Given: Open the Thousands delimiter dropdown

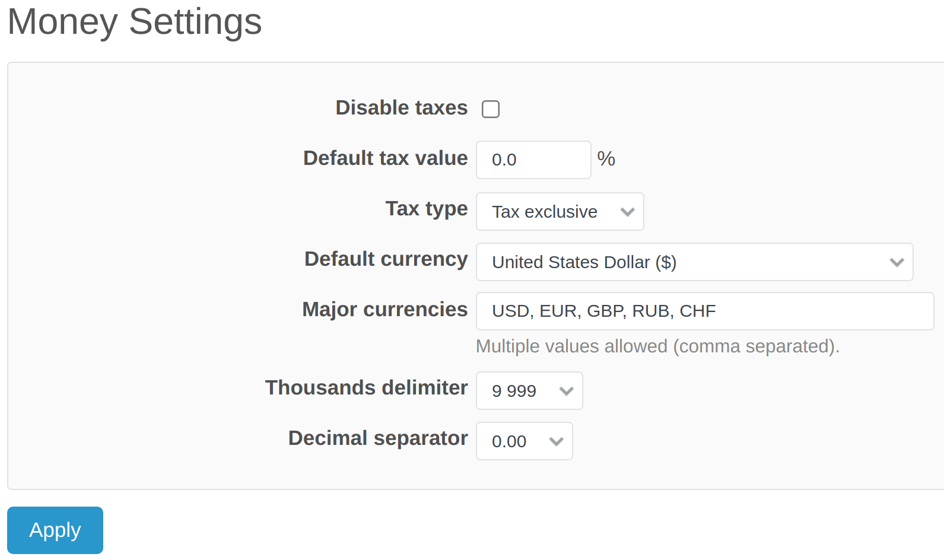Looking at the screenshot, I should 529,390.
